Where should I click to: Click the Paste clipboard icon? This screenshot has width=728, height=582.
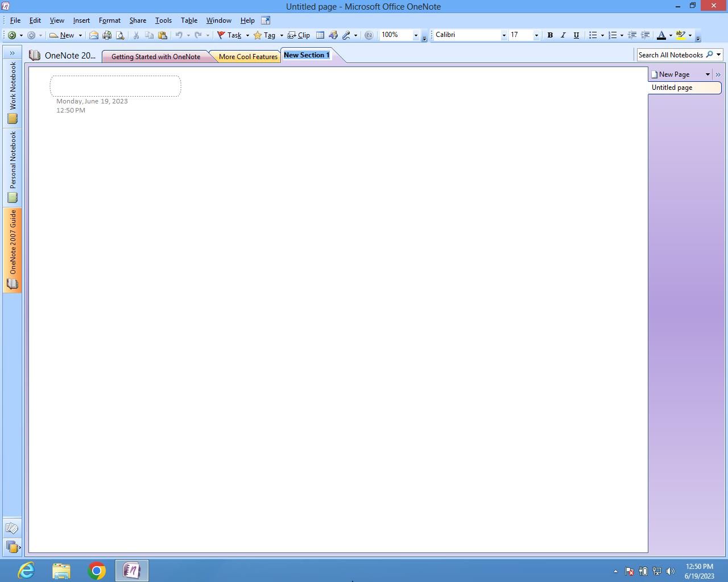[163, 35]
